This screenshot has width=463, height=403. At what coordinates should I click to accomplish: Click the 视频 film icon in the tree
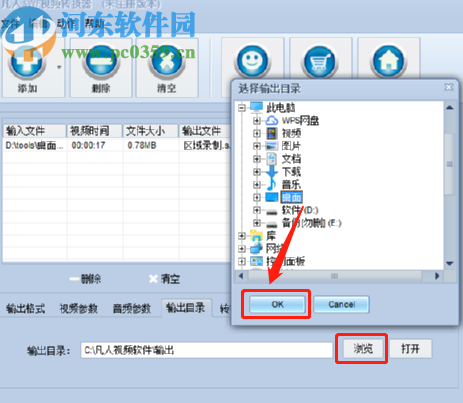click(272, 133)
